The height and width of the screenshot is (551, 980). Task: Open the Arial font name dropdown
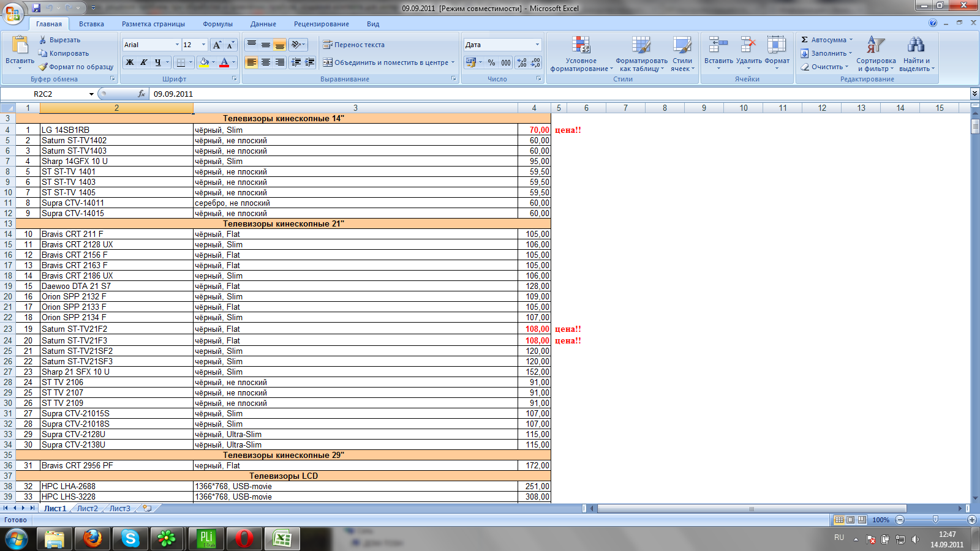tap(177, 45)
